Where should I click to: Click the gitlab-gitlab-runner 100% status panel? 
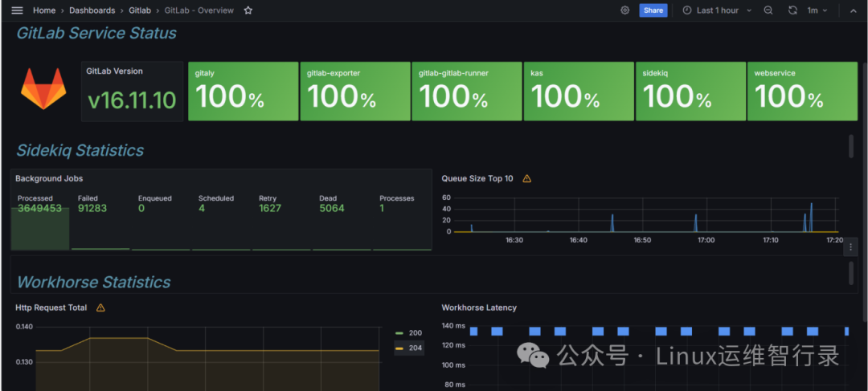point(467,92)
